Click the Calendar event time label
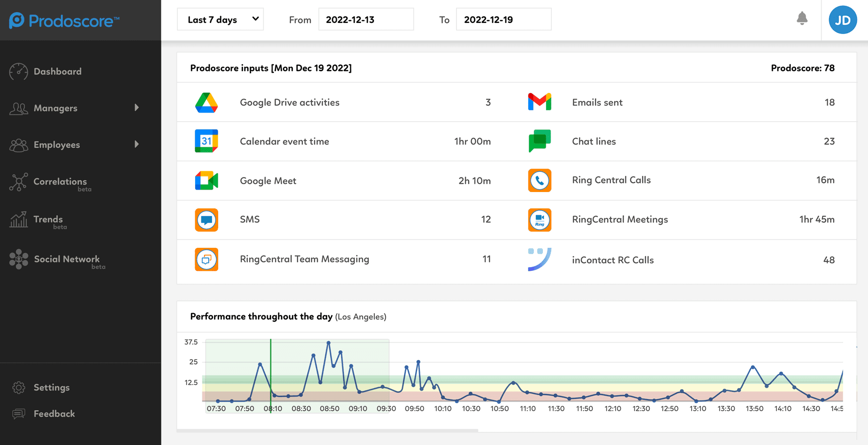This screenshot has width=868, height=445. pyautogui.click(x=284, y=141)
